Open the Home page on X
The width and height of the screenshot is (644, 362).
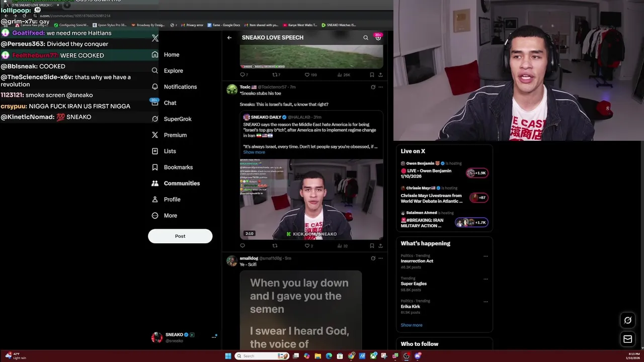click(x=166, y=54)
